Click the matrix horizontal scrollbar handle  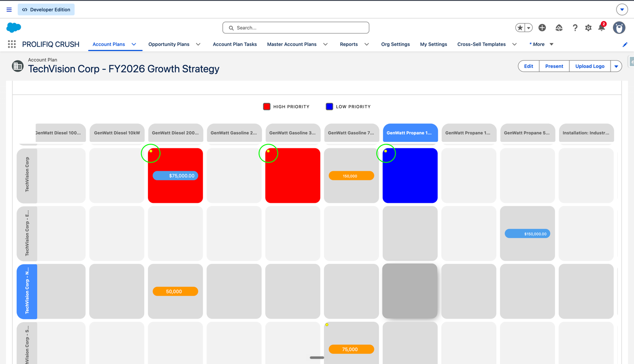click(317, 358)
